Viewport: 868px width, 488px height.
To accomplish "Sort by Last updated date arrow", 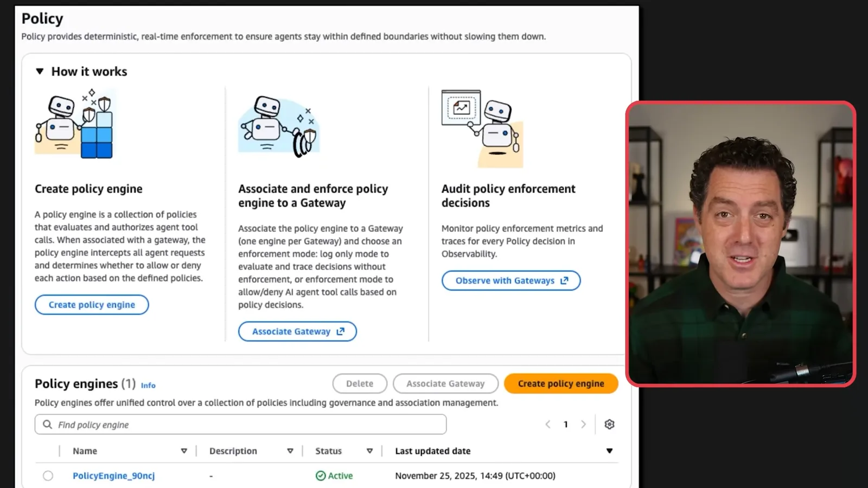I will pos(609,451).
